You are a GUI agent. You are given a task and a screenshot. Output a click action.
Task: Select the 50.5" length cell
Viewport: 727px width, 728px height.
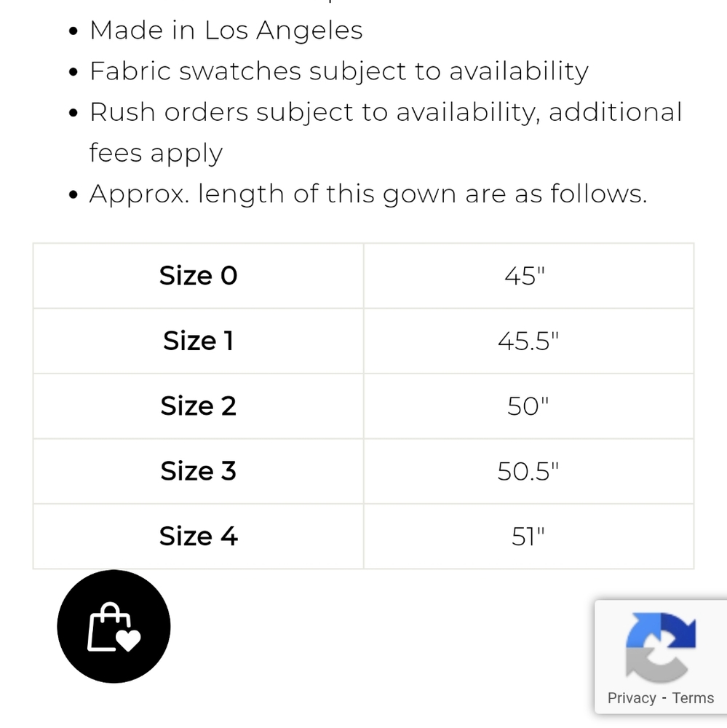pos(528,471)
